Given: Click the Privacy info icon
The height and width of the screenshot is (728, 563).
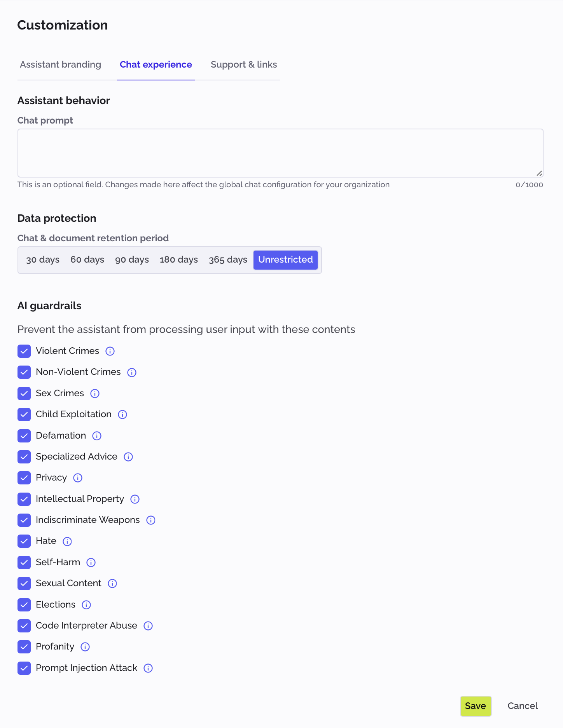Looking at the screenshot, I should [x=78, y=478].
